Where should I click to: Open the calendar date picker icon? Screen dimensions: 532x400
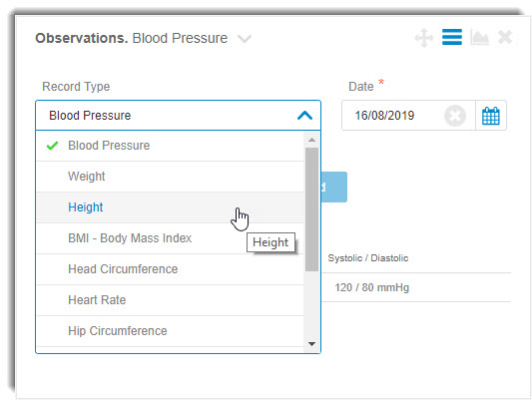[491, 116]
